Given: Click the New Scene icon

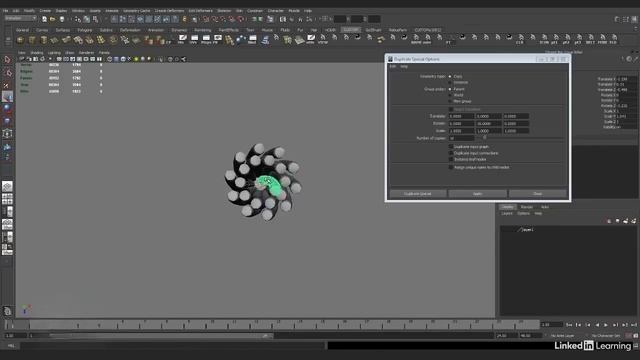Looking at the screenshot, I should pos(44,19).
